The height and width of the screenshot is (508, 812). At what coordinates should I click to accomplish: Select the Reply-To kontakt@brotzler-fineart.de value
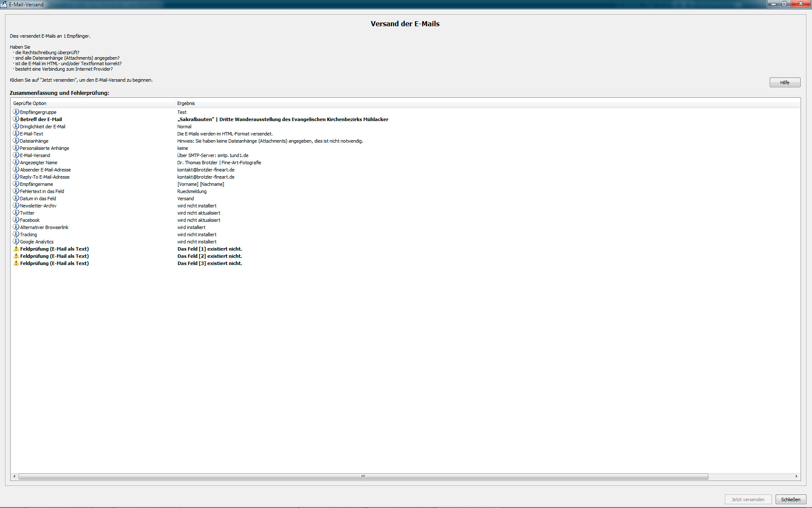(x=206, y=177)
